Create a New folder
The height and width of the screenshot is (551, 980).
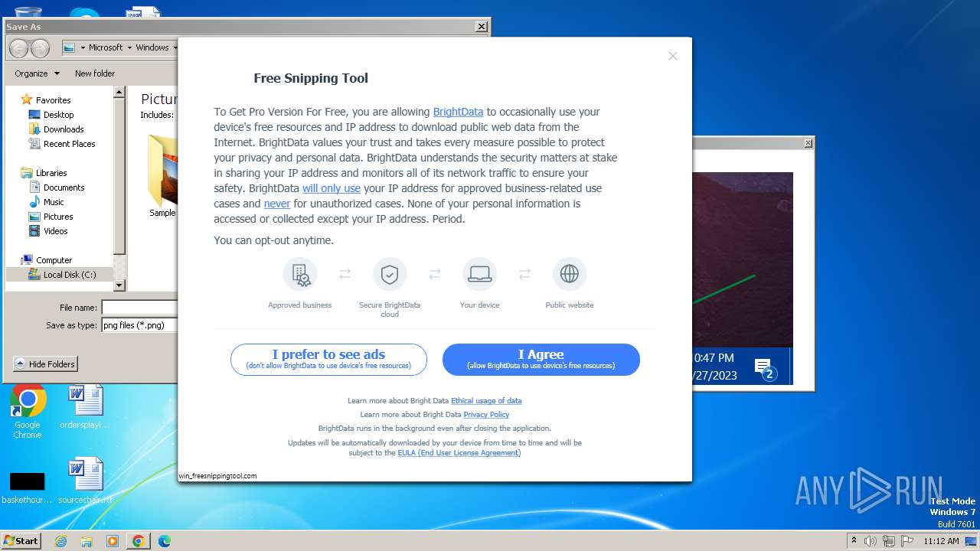95,73
